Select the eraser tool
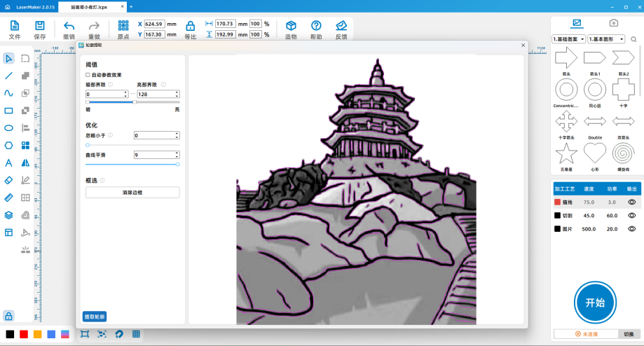The width and height of the screenshot is (644, 346). pyautogui.click(x=8, y=180)
